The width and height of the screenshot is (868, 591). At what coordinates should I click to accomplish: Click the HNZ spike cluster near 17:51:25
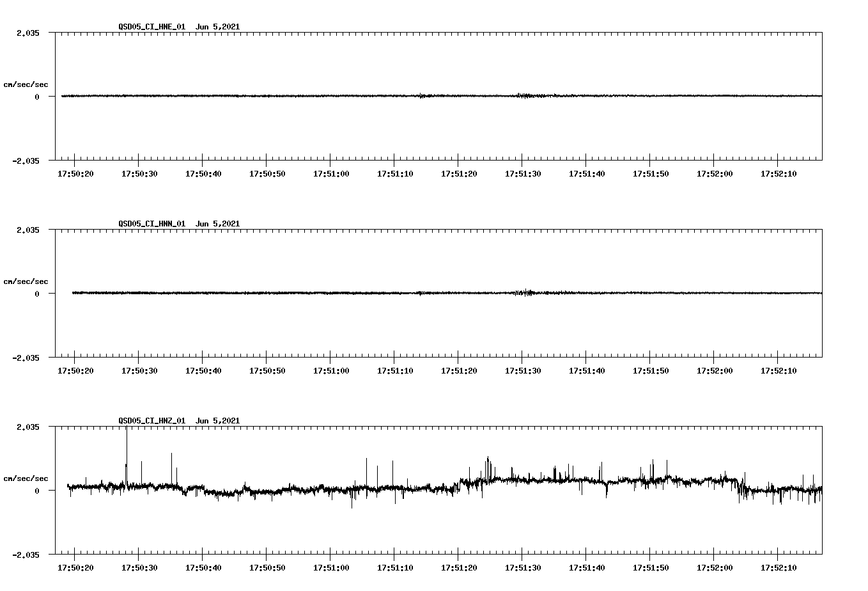coord(488,469)
